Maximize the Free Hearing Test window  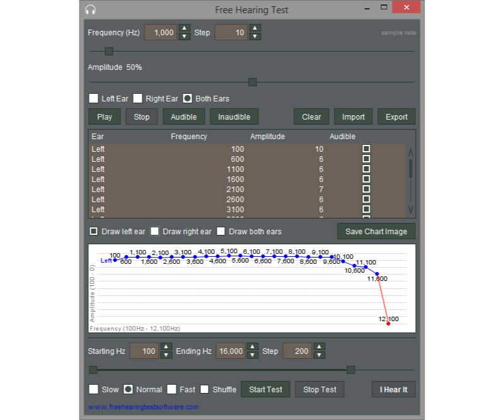point(384,7)
